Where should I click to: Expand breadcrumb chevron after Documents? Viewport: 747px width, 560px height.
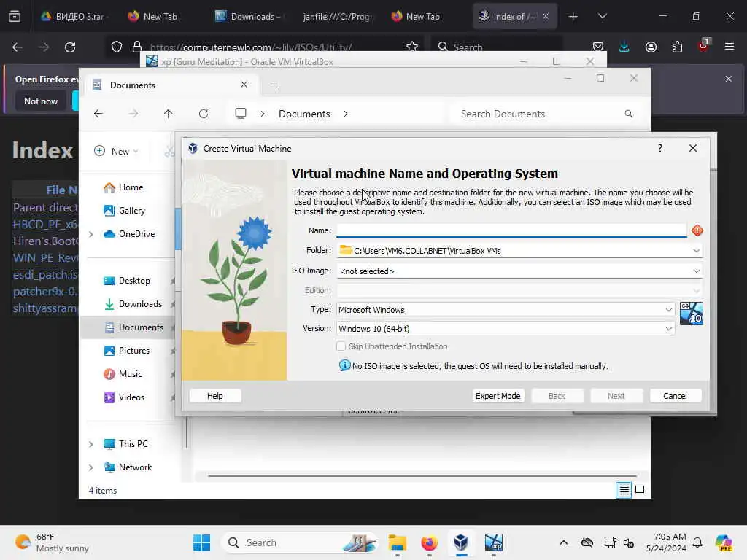pyautogui.click(x=345, y=114)
